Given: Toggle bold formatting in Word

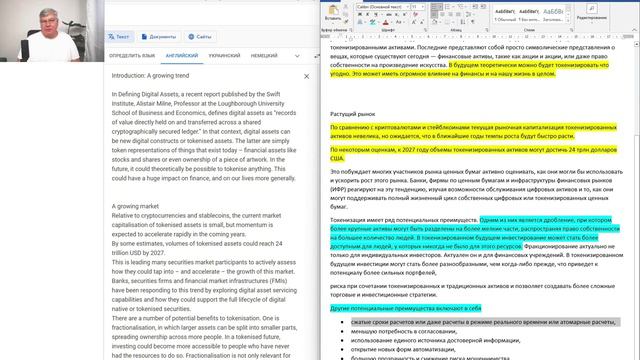Looking at the screenshot, I should 360,14.
